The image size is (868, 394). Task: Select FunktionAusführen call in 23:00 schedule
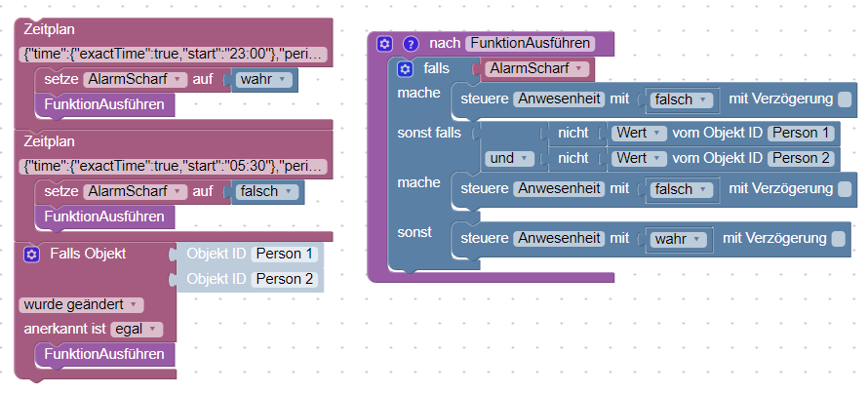tap(104, 104)
